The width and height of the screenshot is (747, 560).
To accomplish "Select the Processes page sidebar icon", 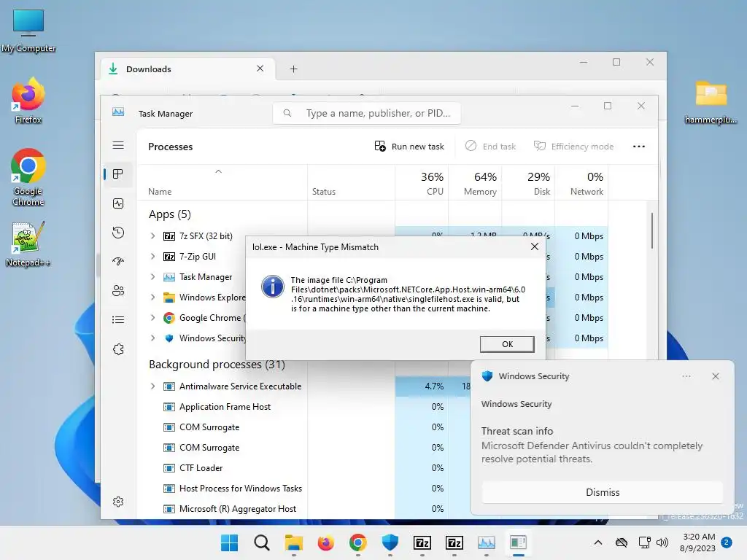I will [x=118, y=174].
